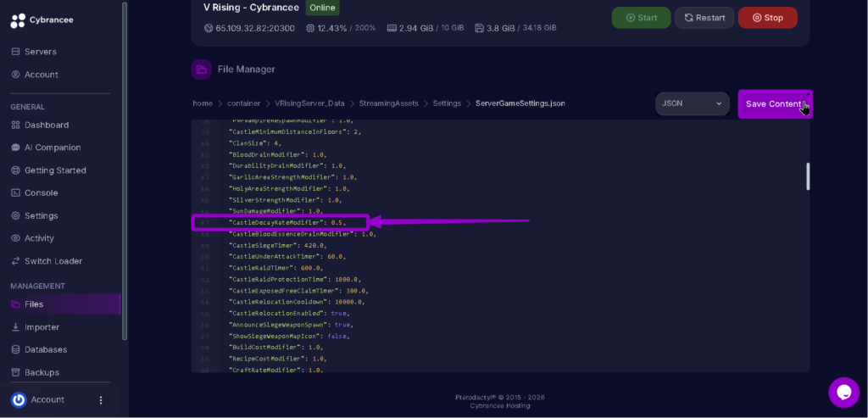
Task: Click the server address 65.109.32.82:20300
Action: [x=255, y=28]
